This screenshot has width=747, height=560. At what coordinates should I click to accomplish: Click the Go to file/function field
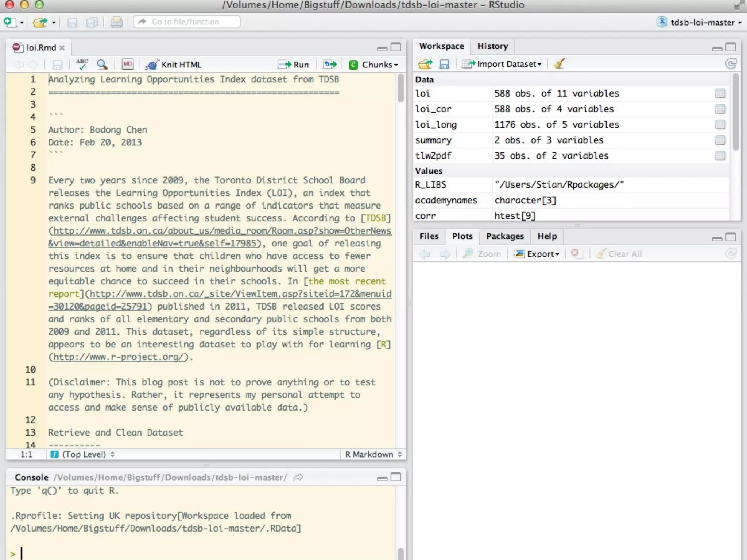(187, 22)
